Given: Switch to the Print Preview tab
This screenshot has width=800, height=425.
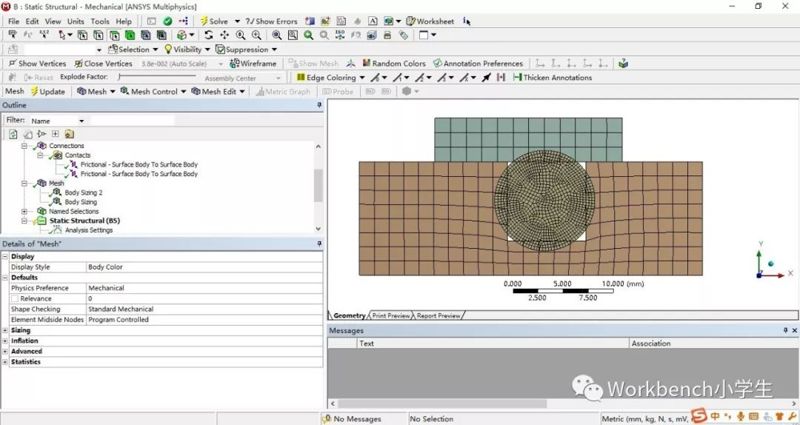Looking at the screenshot, I should point(391,316).
